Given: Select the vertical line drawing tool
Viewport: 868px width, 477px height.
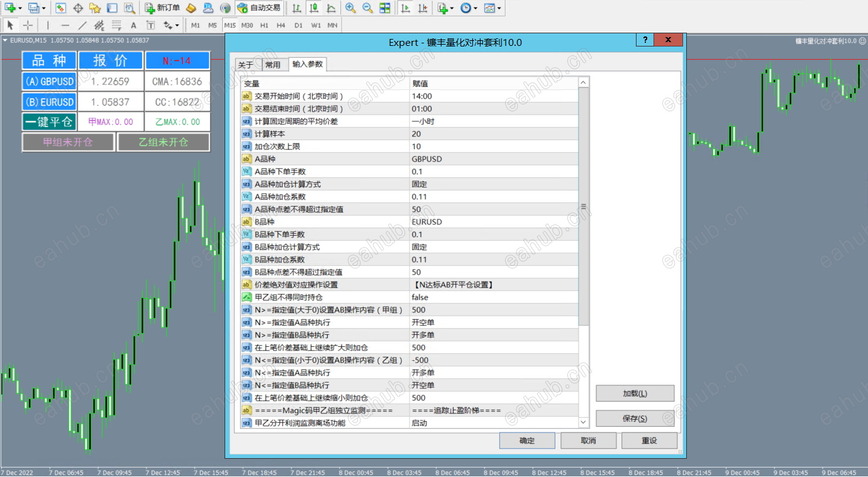Looking at the screenshot, I should (x=48, y=25).
